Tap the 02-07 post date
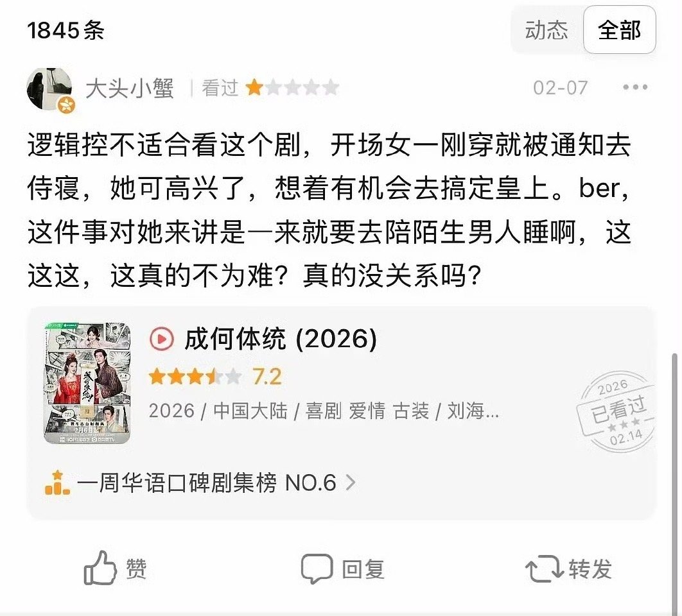This screenshot has width=682, height=616. 561,88
